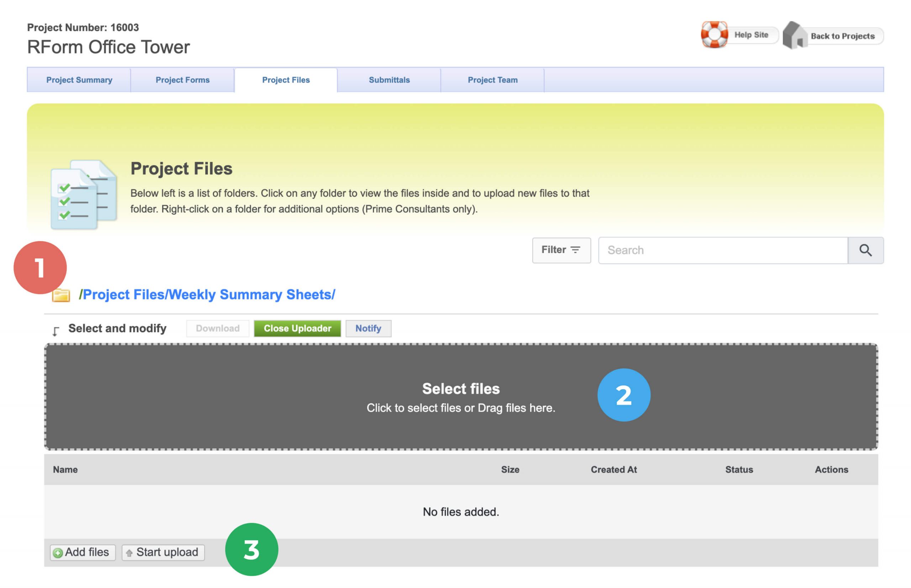Expand the Weekly Summary Sheets folder breadcrumb

252,294
